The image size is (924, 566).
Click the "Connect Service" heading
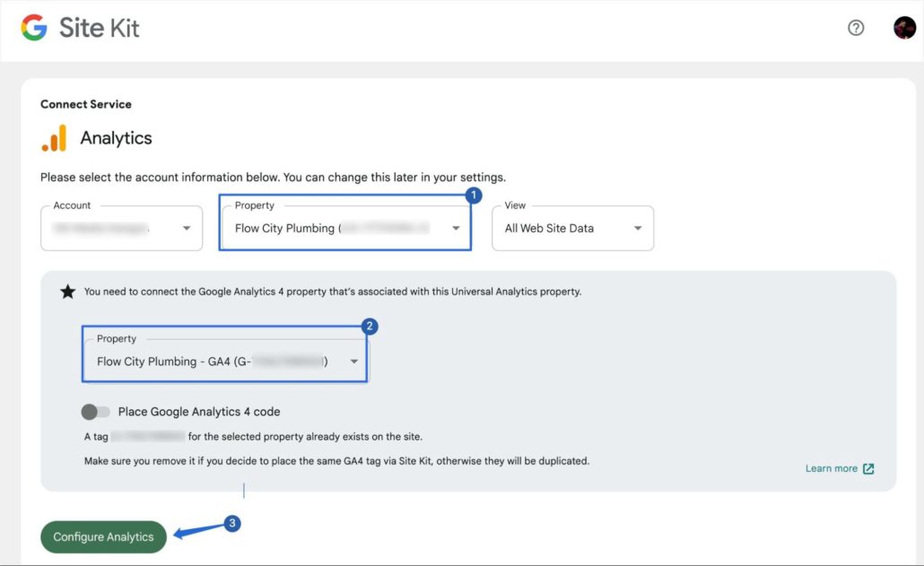pos(86,104)
